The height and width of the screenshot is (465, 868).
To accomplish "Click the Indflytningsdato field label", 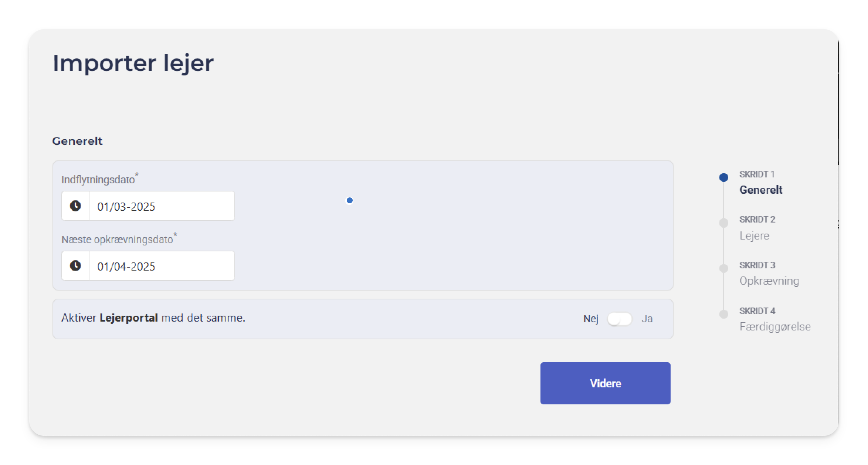I will pyautogui.click(x=98, y=180).
